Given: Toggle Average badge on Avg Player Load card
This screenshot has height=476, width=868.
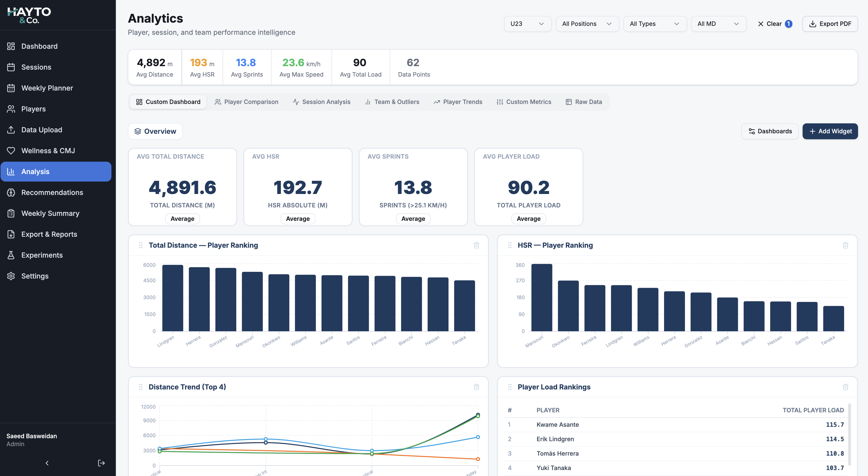Looking at the screenshot, I should [529, 219].
